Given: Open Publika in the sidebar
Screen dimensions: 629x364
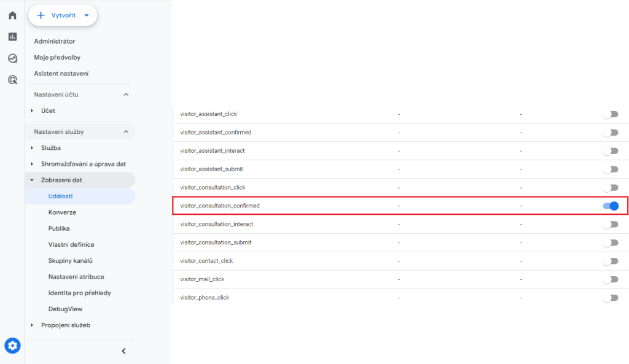Looking at the screenshot, I should 59,228.
